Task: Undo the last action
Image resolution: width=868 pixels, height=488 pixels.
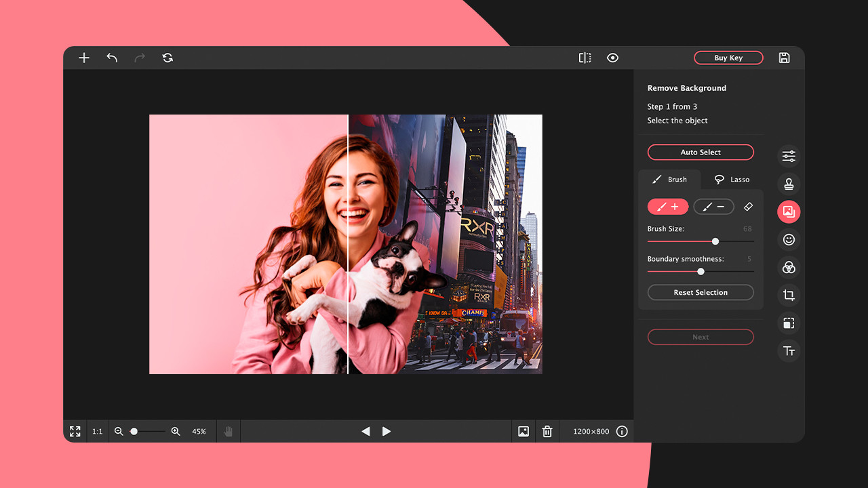Action: [112, 58]
